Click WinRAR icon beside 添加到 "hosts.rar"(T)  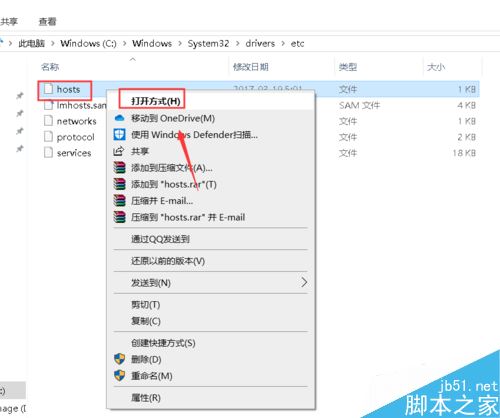pyautogui.click(x=119, y=184)
